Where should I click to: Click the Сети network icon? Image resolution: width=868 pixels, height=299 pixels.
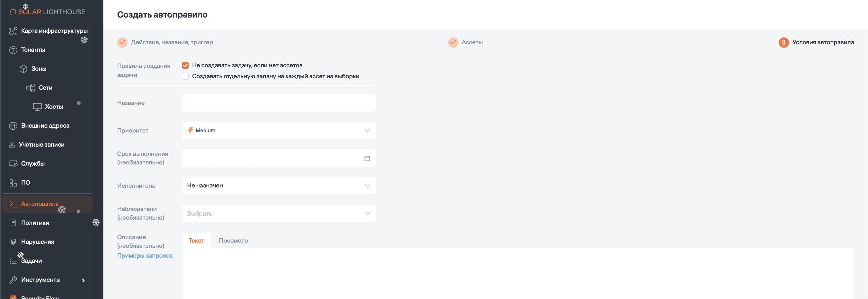pos(30,88)
